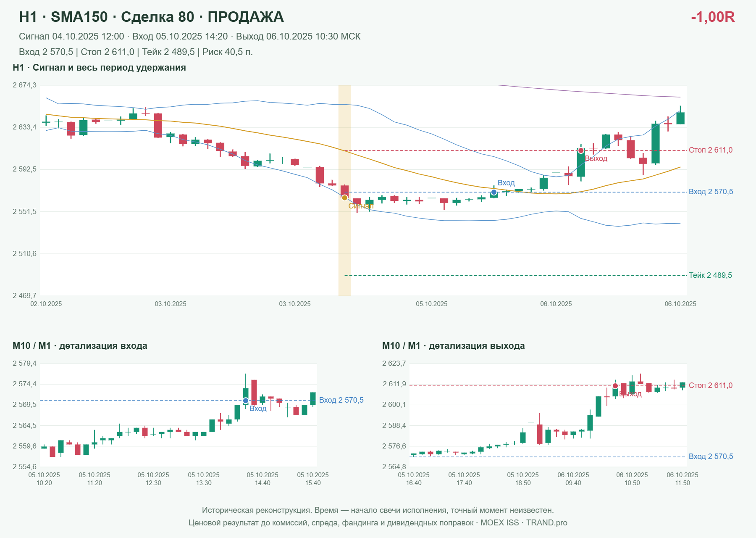Click the 'Стоп 2 611,0' label in exit detail chart

coord(711,385)
